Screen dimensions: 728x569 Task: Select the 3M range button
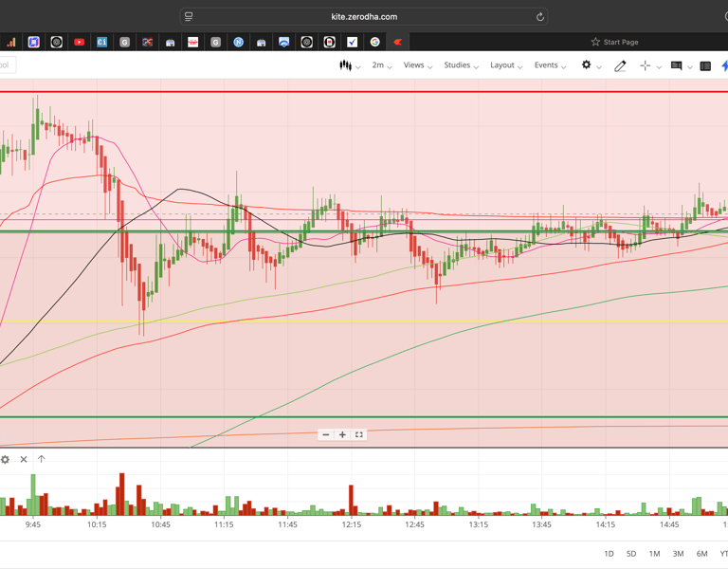[x=678, y=554]
